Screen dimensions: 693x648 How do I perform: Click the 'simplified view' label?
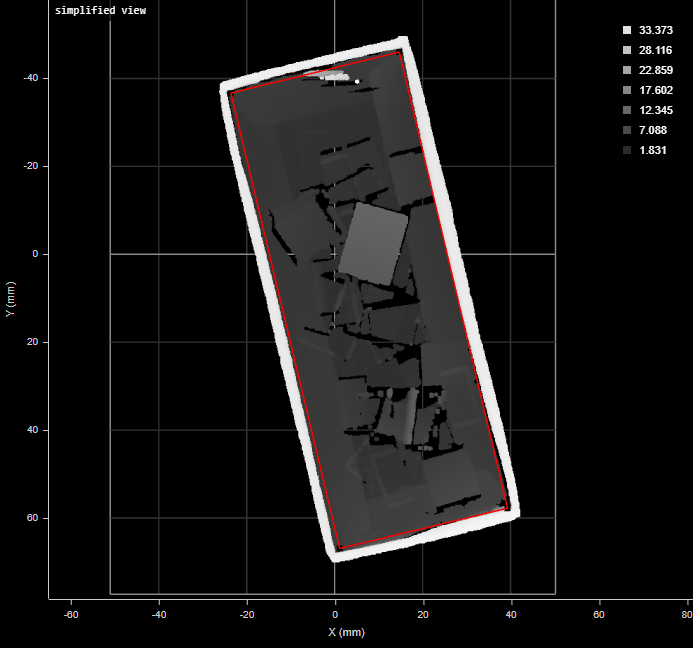coord(100,11)
